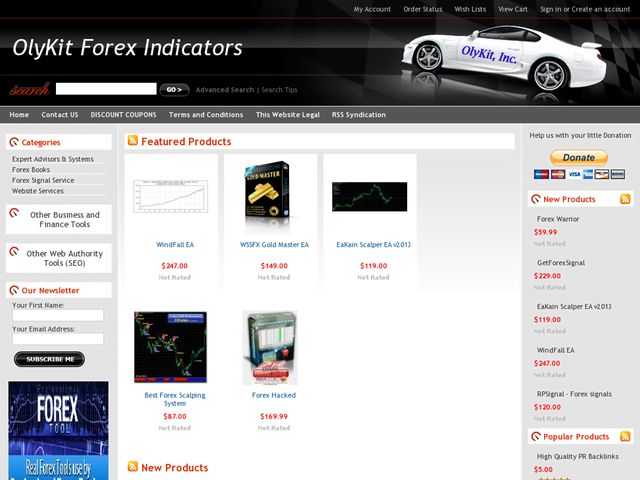Viewport: 640px width, 480px height.
Task: Click the Professional Forex Tool banner ad
Action: (x=58, y=430)
